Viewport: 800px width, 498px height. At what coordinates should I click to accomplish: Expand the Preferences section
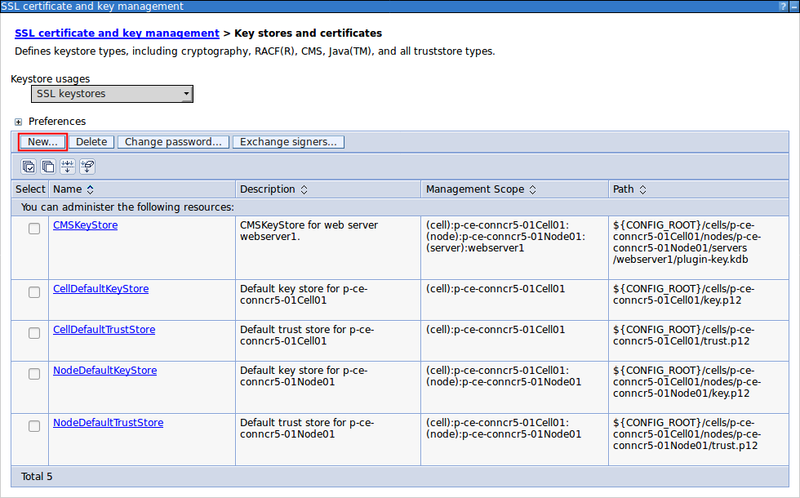(x=18, y=122)
